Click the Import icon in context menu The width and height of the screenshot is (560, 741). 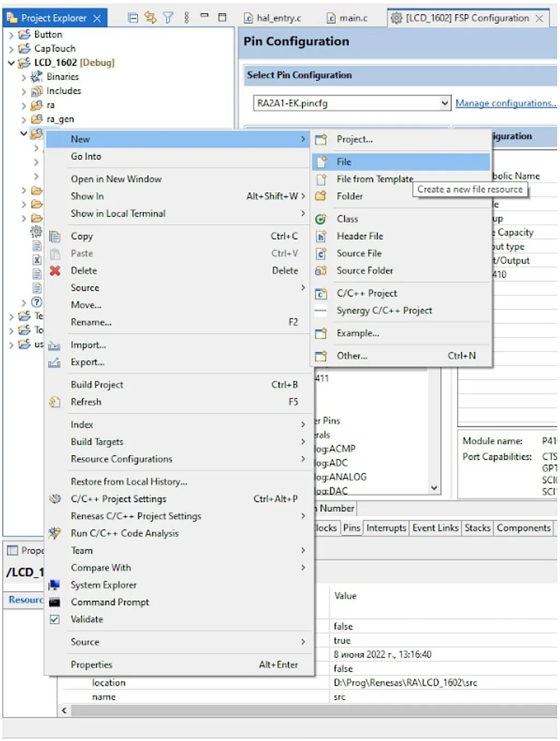[x=55, y=345]
